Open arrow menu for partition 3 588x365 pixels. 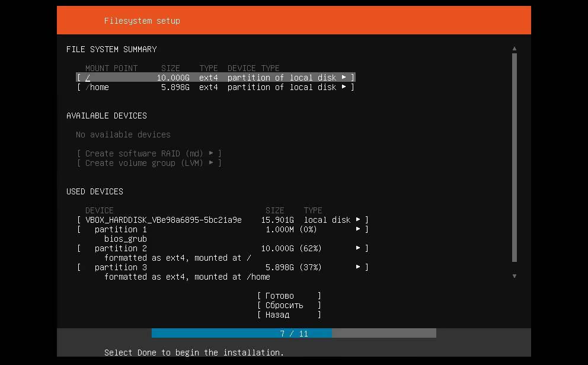358,267
